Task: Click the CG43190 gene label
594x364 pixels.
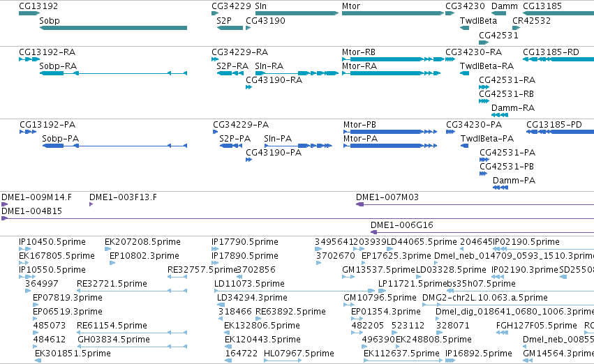Action: [x=265, y=20]
